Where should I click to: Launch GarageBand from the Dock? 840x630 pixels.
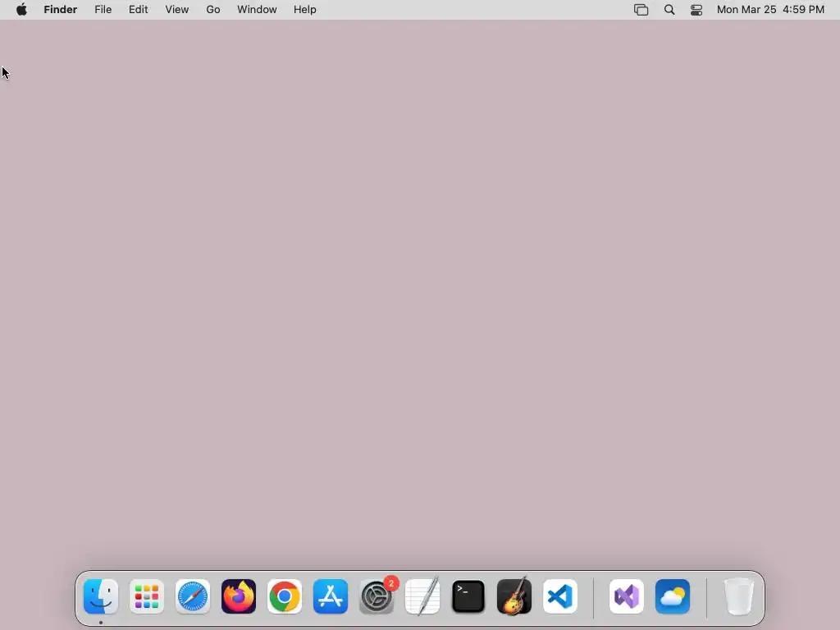pyautogui.click(x=514, y=596)
